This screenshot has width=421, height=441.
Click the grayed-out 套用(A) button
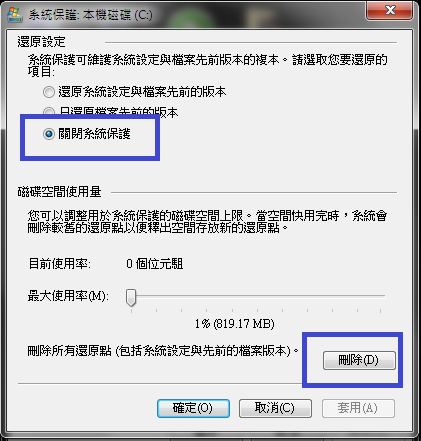click(358, 408)
